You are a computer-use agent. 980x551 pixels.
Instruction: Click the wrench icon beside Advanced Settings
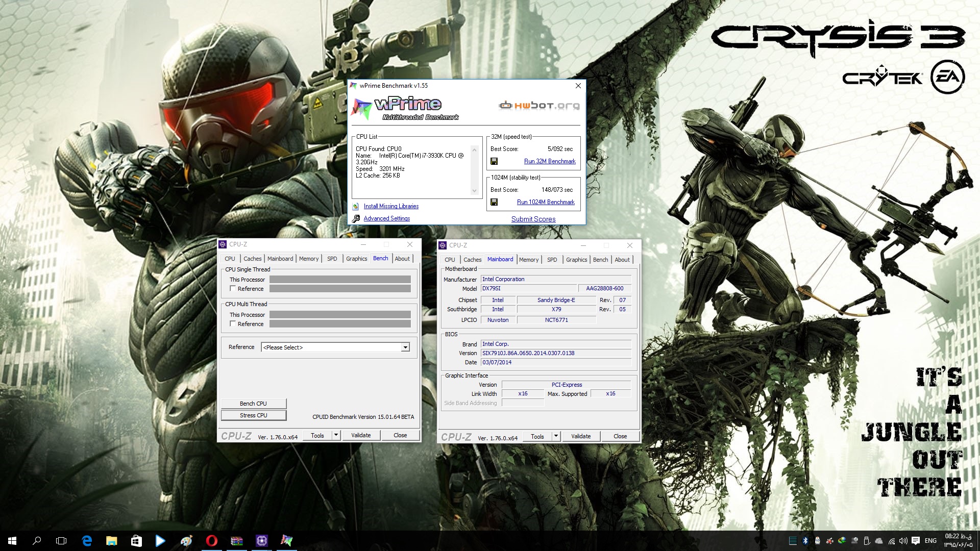tap(356, 218)
